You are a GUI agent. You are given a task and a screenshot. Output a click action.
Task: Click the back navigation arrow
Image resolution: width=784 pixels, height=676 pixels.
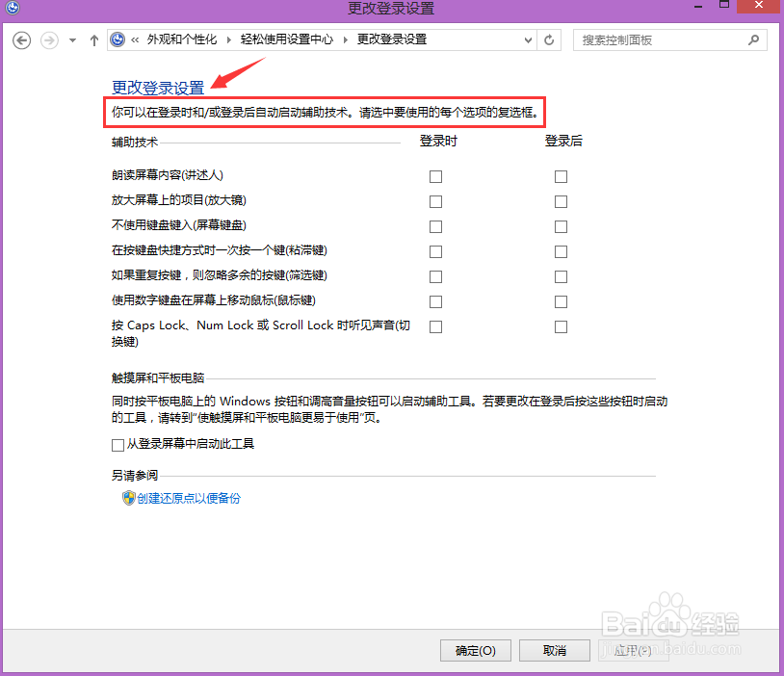click(x=21, y=39)
